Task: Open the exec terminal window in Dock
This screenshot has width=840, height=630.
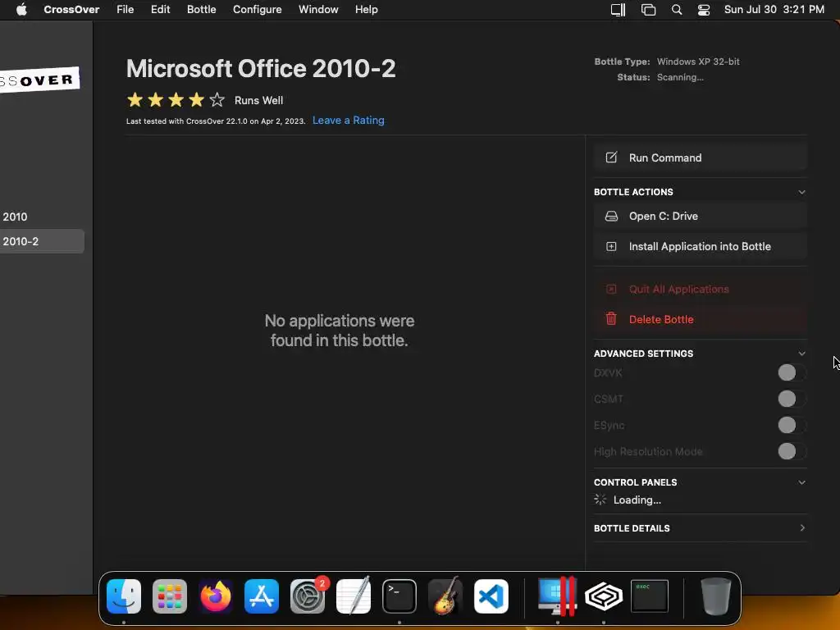Action: coord(650,596)
